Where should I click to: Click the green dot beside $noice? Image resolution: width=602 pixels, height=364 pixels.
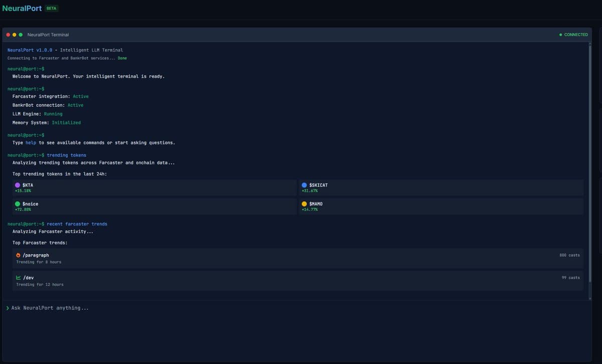coord(18,204)
